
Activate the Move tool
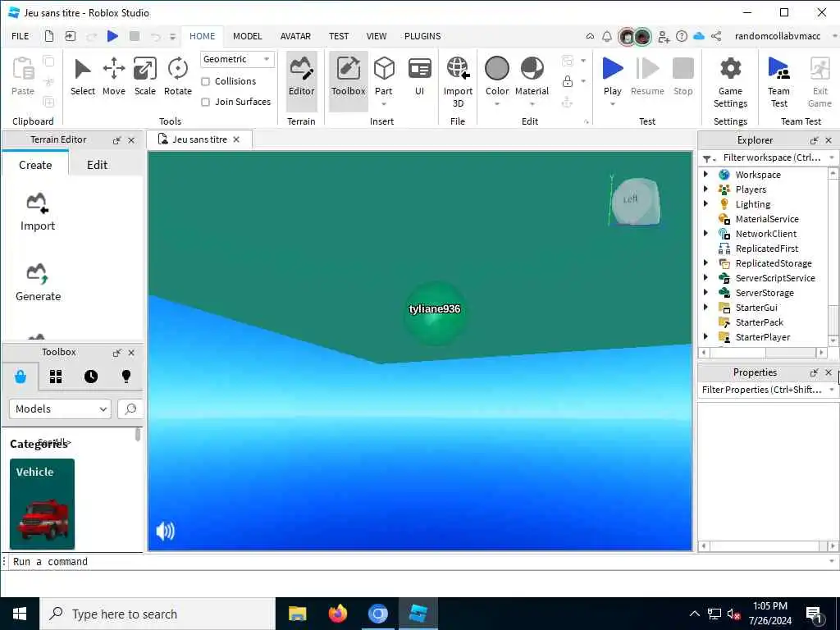point(113,76)
